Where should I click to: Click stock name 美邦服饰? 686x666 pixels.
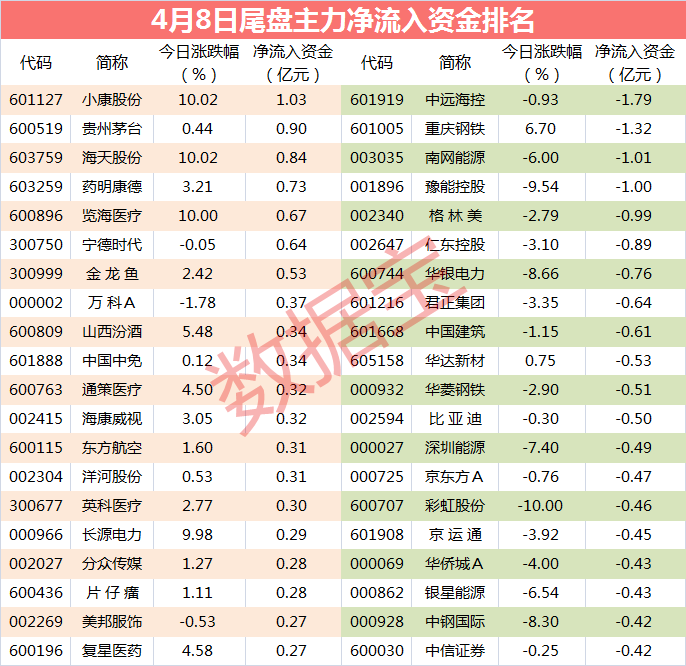click(x=112, y=622)
